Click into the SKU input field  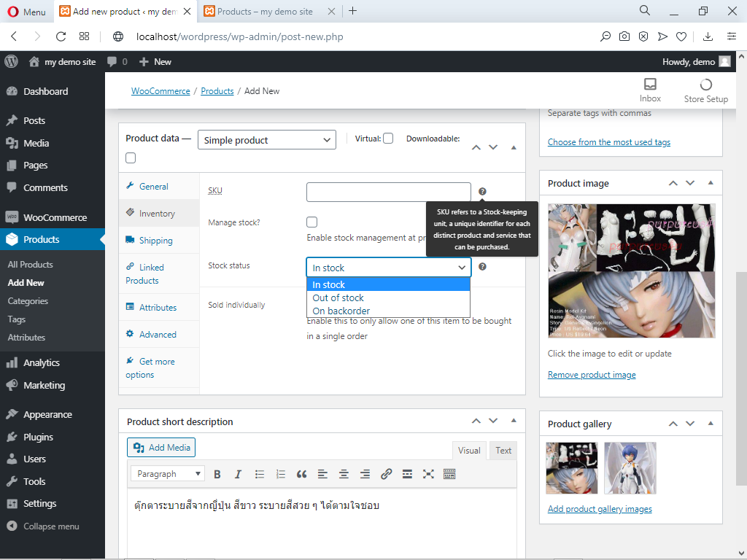(389, 192)
